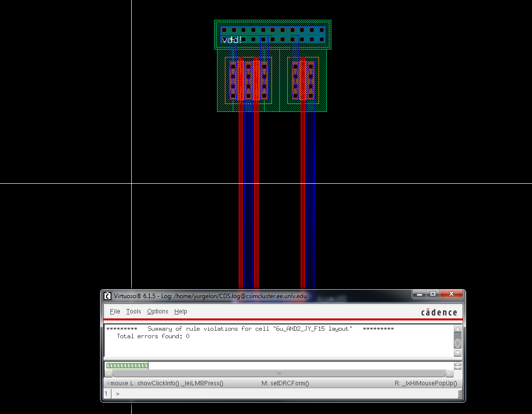The image size is (532, 414).
Task: Click the vdd! label in the layout
Action: coord(231,40)
